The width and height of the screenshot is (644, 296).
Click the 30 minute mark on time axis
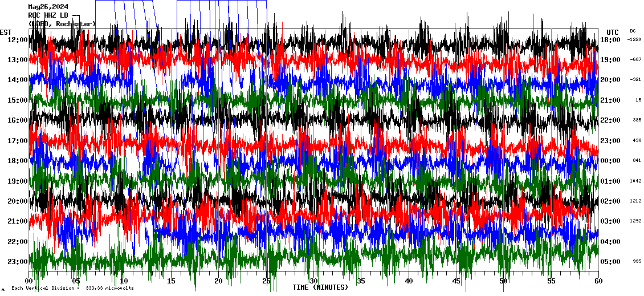(313, 281)
